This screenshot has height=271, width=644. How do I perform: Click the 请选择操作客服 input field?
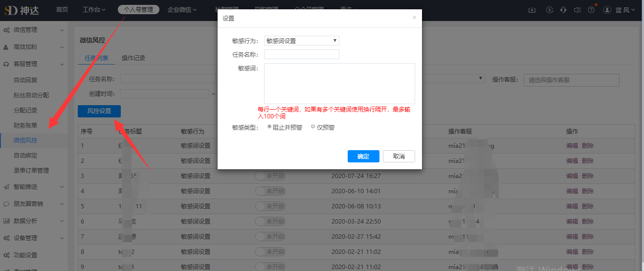[571, 80]
